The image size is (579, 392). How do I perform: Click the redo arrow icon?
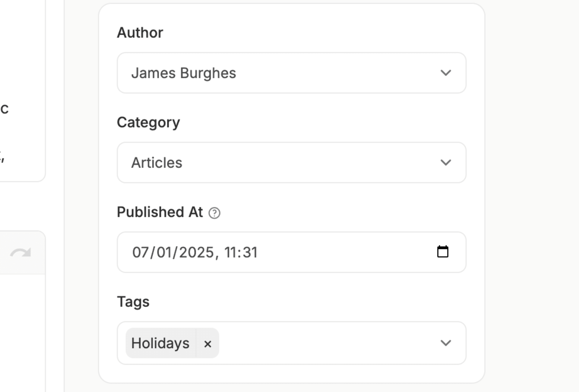pos(21,253)
